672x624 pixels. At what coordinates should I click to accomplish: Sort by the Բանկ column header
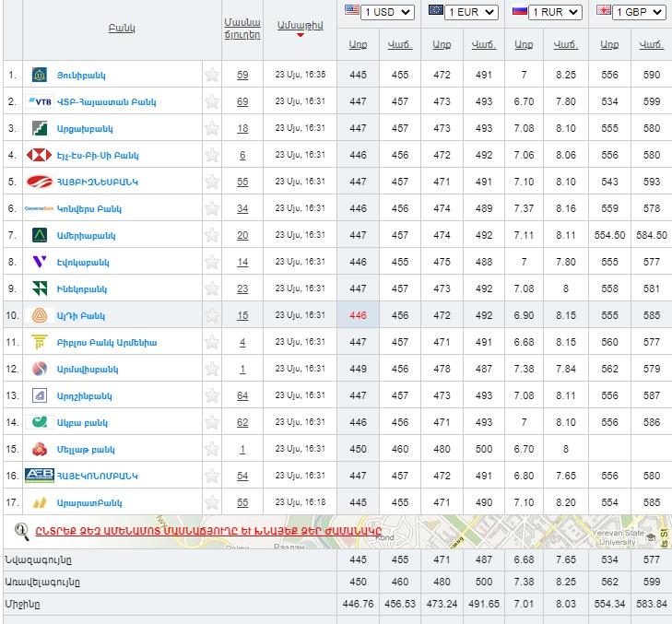tap(122, 29)
